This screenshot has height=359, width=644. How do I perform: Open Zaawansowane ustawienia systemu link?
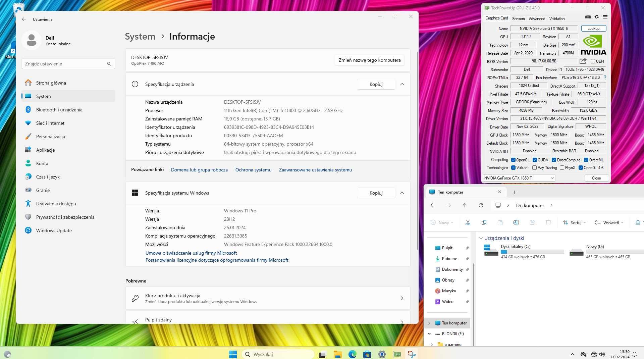pyautogui.click(x=315, y=170)
